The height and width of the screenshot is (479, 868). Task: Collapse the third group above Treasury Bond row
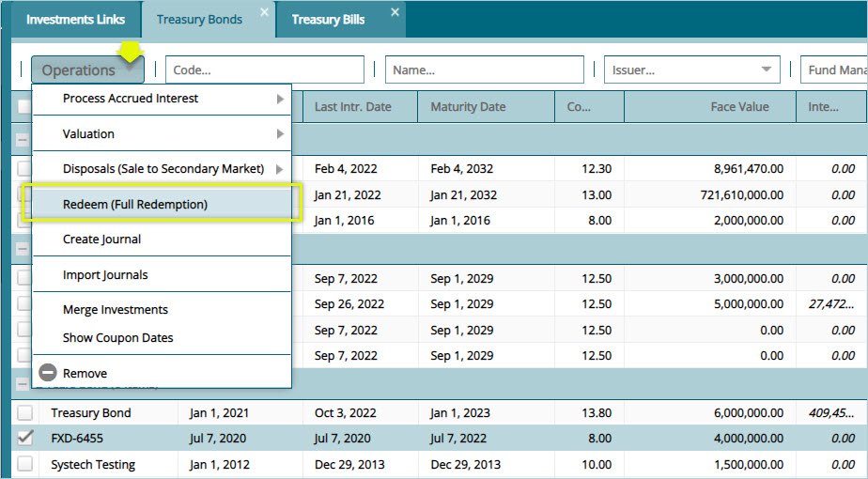pos(22,384)
